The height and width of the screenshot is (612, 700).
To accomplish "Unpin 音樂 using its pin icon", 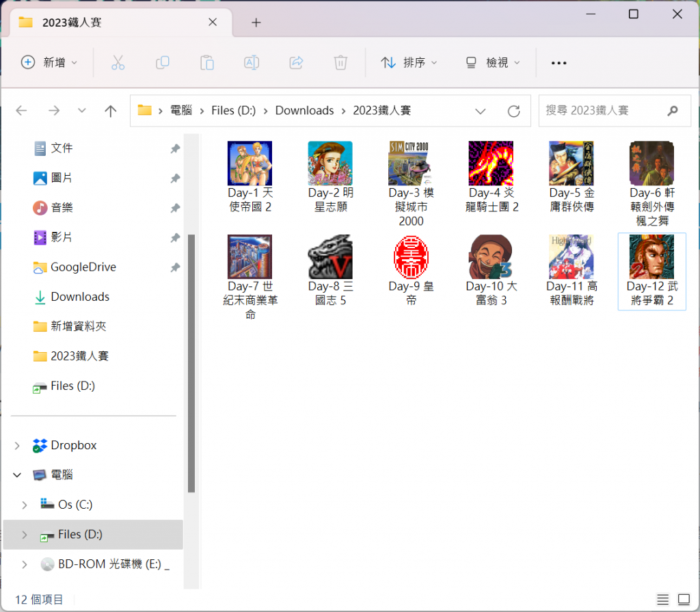I will click(x=175, y=208).
